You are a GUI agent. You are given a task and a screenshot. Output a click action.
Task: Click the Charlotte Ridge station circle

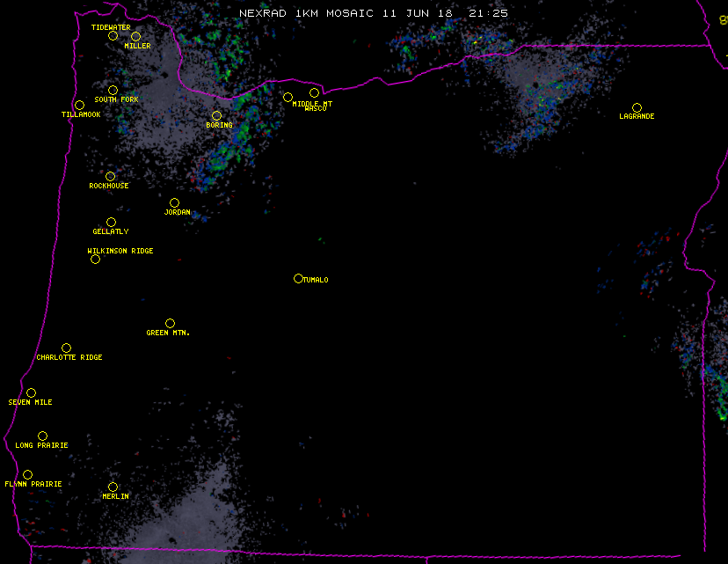[x=66, y=348]
